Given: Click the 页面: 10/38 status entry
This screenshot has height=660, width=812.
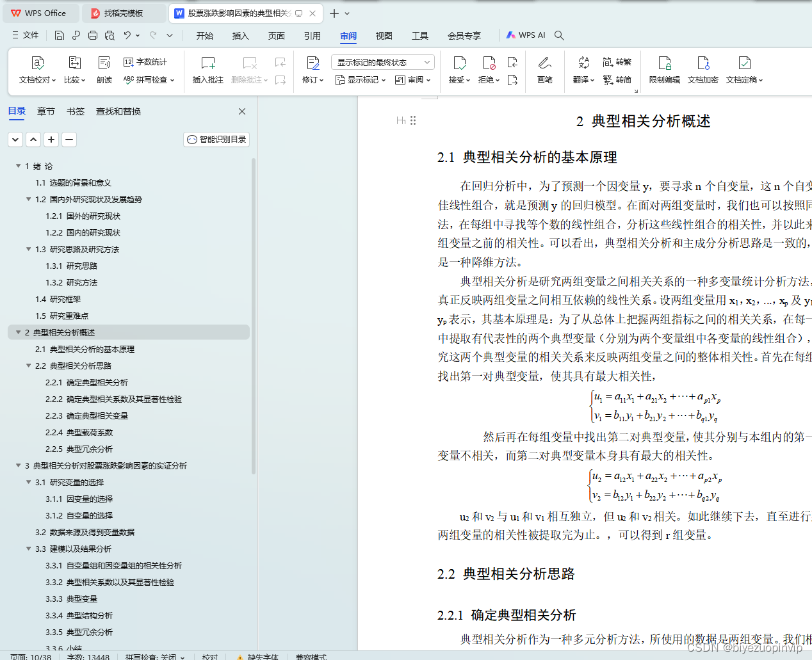Looking at the screenshot, I should [31, 656].
